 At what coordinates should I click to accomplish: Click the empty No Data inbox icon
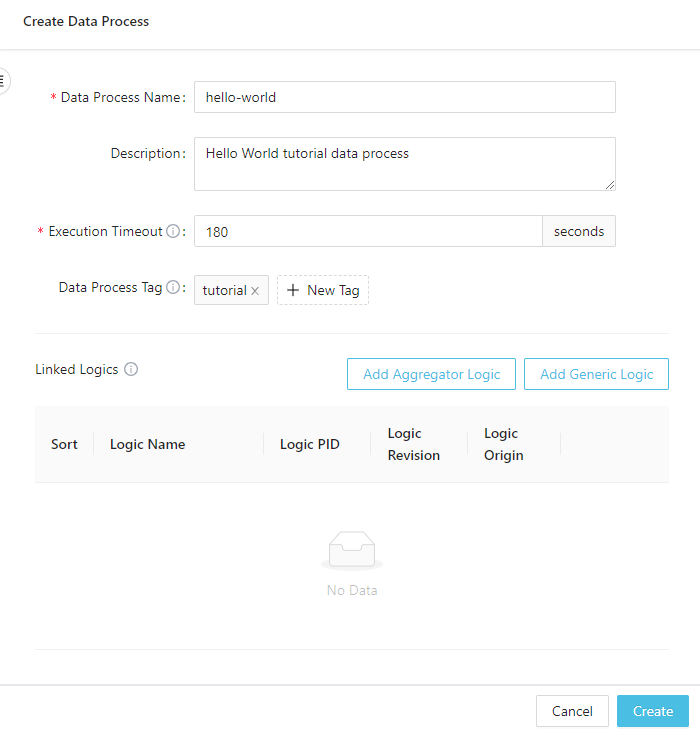pyautogui.click(x=351, y=551)
